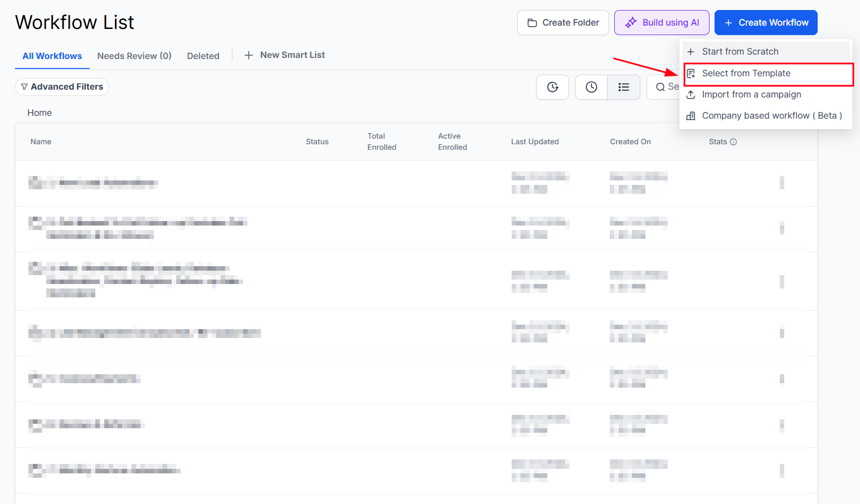The height and width of the screenshot is (504, 860).
Task: Click the clock history icon button
Action: point(591,87)
